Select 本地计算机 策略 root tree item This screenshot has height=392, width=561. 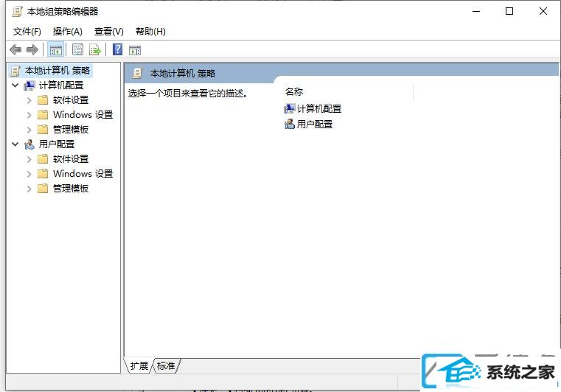pyautogui.click(x=58, y=71)
